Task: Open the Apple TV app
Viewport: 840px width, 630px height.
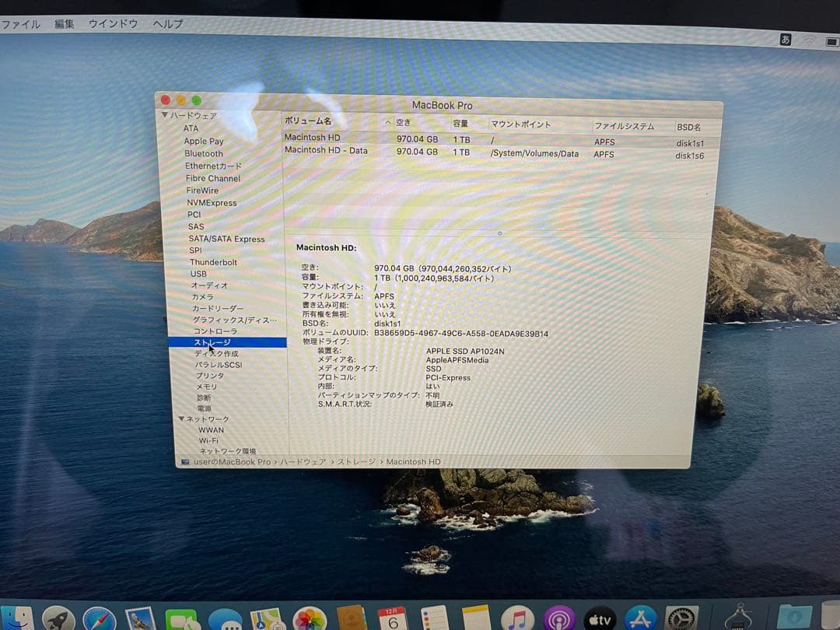Action: click(x=599, y=618)
